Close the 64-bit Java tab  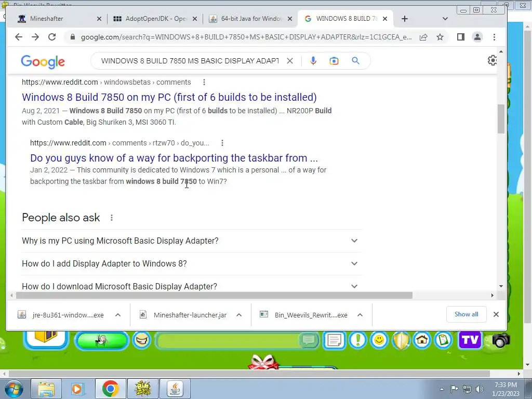point(290,19)
